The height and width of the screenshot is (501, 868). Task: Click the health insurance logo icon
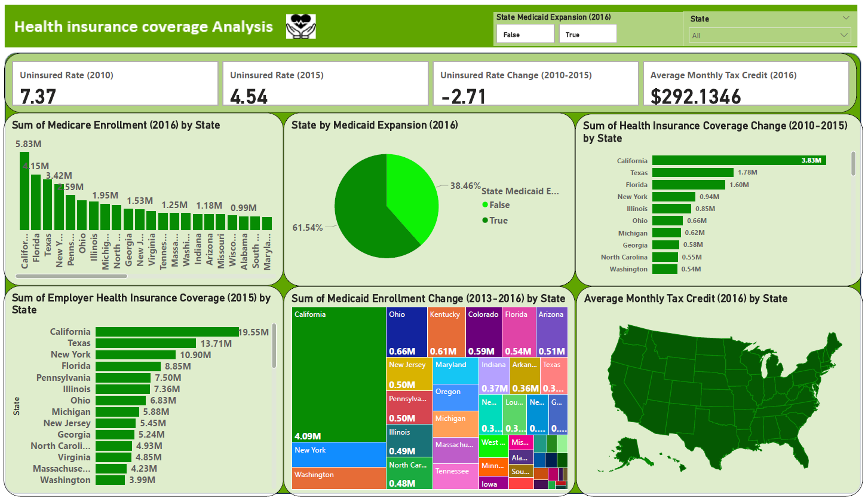pos(301,27)
